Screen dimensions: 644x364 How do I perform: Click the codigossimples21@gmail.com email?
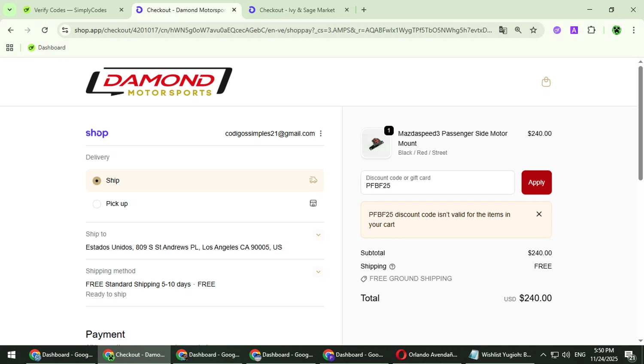point(270,134)
